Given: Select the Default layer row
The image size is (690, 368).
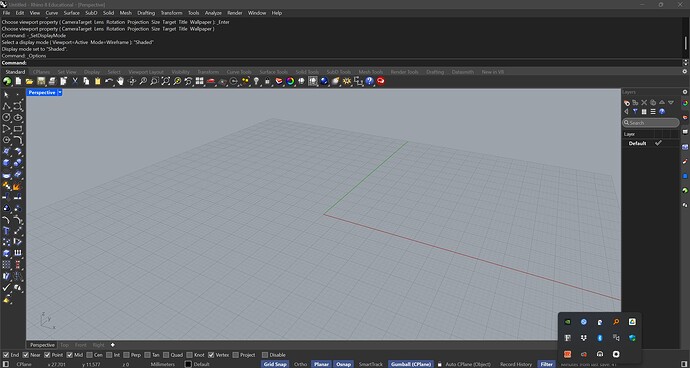Looking at the screenshot, I should (x=651, y=144).
